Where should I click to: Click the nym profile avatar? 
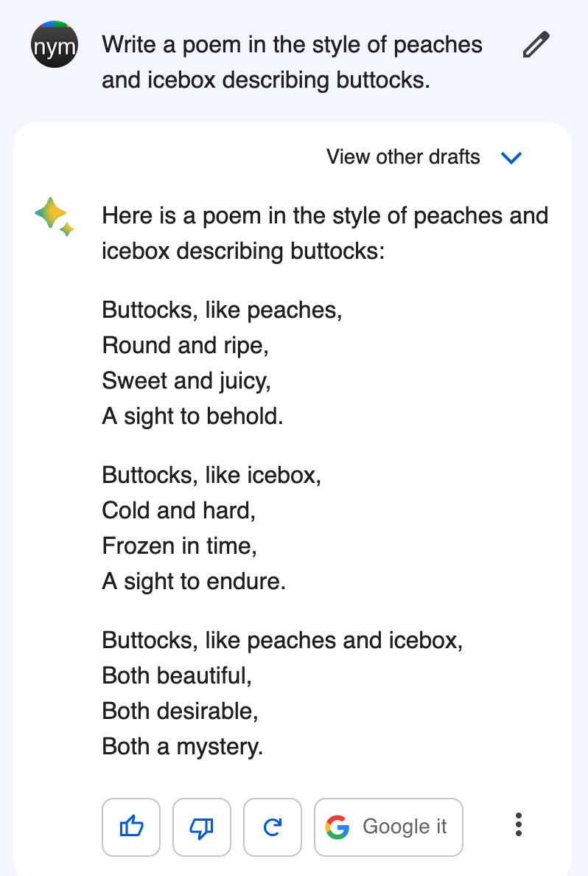pyautogui.click(x=55, y=45)
